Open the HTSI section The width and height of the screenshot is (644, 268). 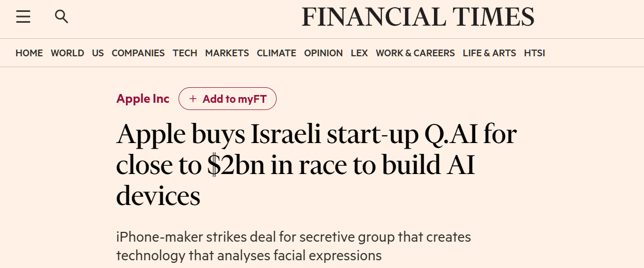(x=534, y=53)
